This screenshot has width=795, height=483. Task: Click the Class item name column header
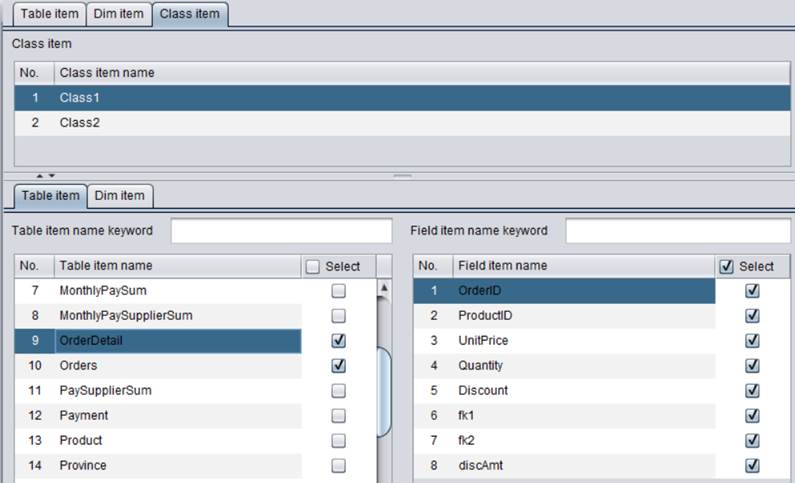click(107, 73)
